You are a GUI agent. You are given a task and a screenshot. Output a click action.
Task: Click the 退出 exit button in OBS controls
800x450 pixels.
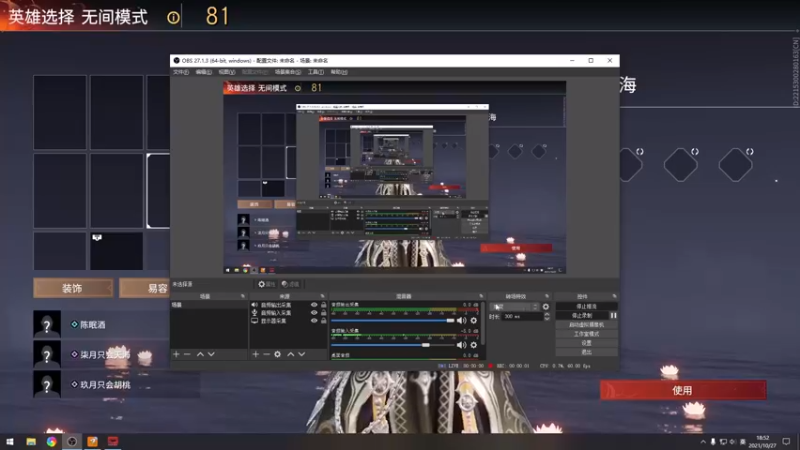pyautogui.click(x=586, y=353)
